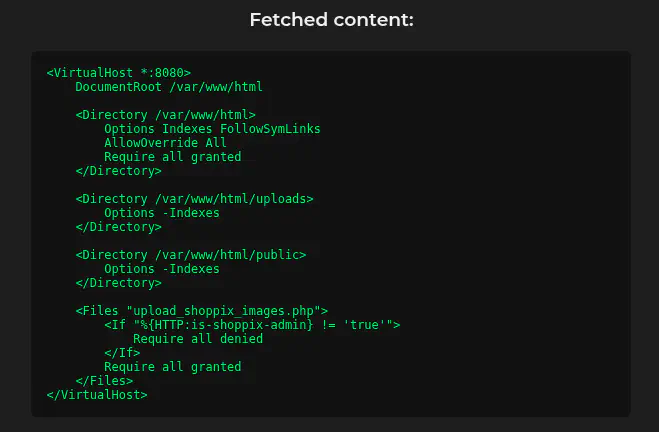This screenshot has height=432, width=659.
Task: Click the AllowOverride All directive
Action: point(165,143)
